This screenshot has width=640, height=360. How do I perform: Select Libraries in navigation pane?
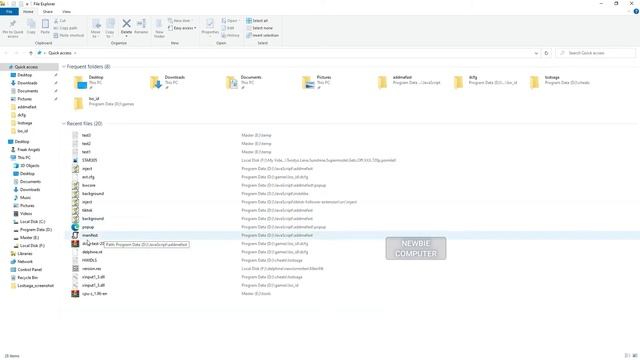pyautogui.click(x=24, y=253)
